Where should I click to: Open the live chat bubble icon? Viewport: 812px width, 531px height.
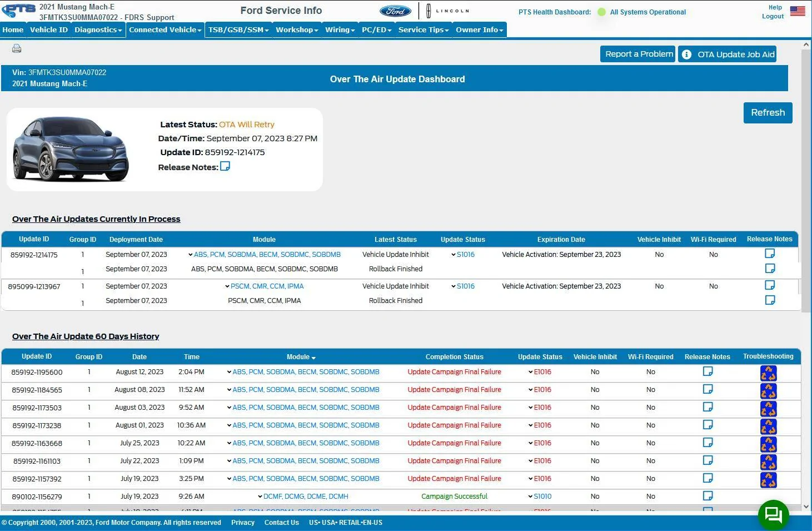tap(774, 514)
